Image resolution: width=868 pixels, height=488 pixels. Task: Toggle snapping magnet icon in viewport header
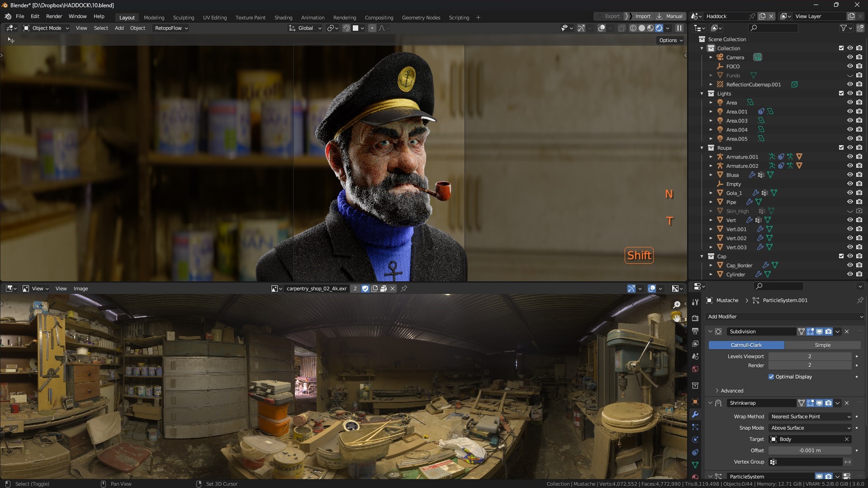[346, 28]
